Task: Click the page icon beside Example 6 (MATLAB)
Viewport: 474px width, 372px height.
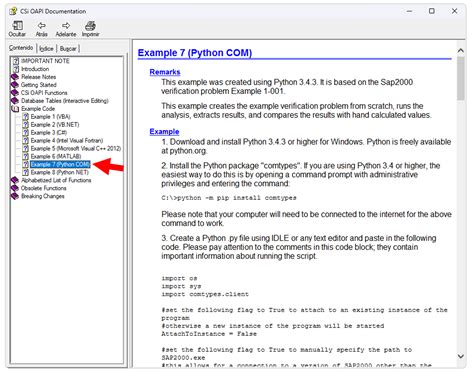Action: [26, 157]
